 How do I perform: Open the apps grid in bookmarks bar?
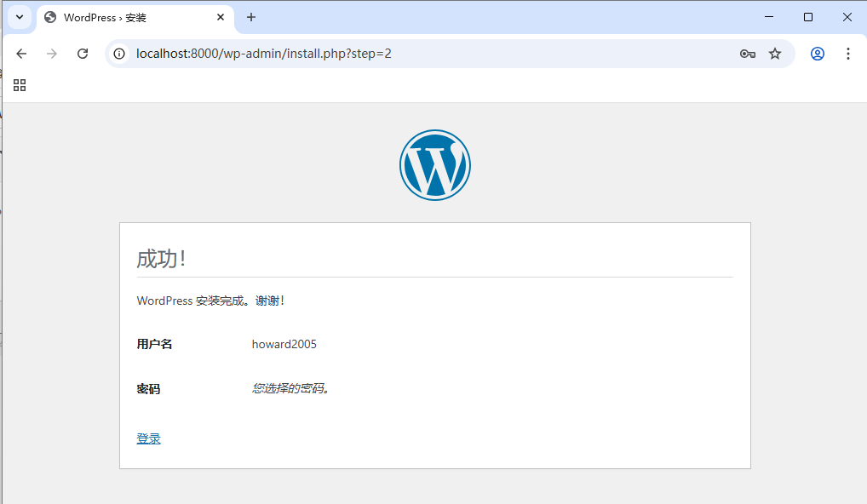20,85
